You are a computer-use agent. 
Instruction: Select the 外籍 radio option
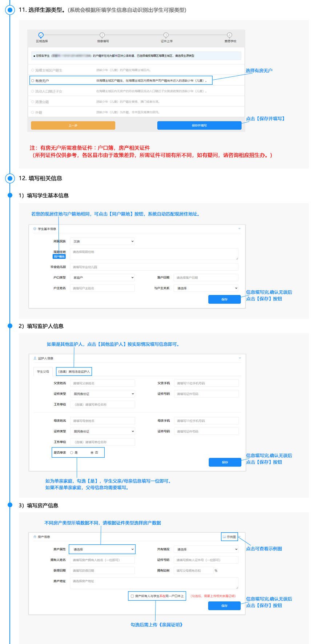tap(33, 112)
